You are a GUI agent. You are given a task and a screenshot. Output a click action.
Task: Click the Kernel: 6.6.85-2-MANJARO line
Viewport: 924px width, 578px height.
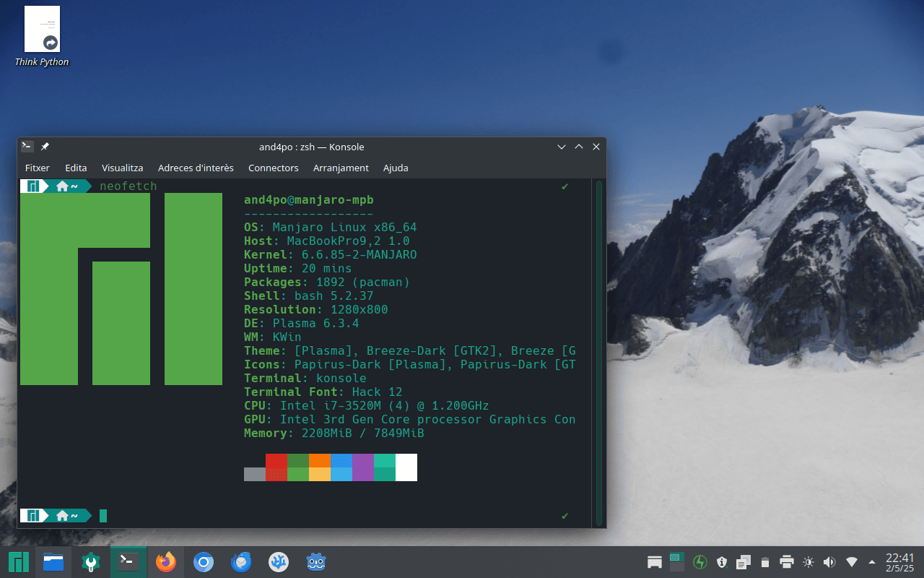tap(331, 255)
